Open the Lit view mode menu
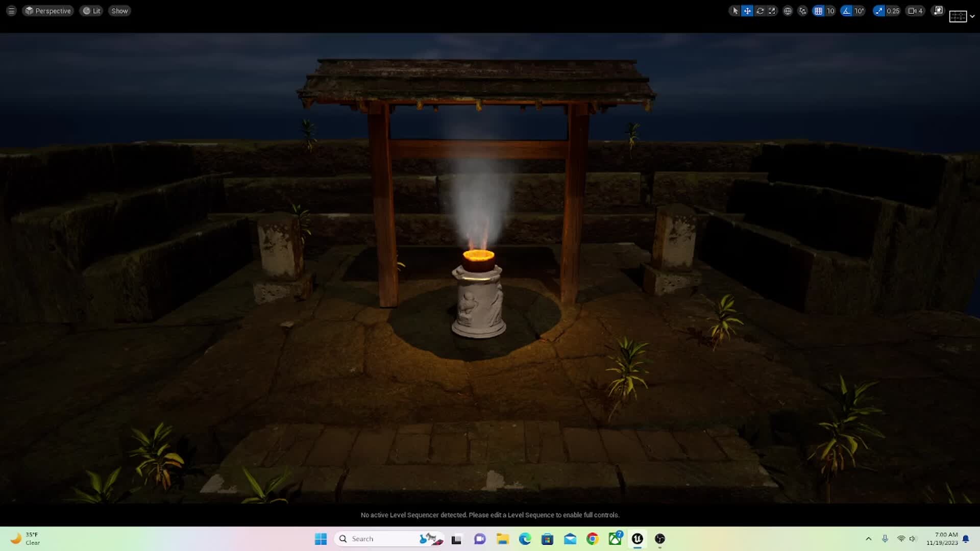The height and width of the screenshot is (551, 980). tap(91, 11)
